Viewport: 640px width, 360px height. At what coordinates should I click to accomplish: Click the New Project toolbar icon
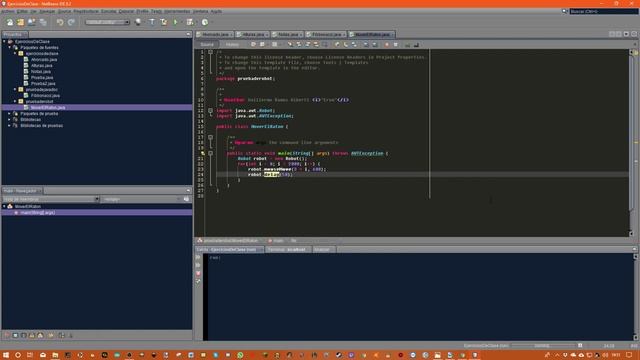20,22
